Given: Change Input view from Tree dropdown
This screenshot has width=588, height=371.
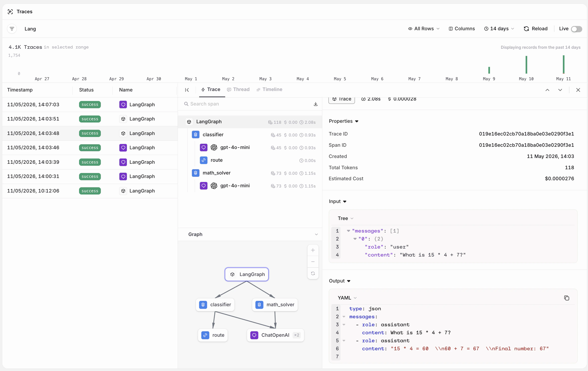Looking at the screenshot, I should coord(346,218).
